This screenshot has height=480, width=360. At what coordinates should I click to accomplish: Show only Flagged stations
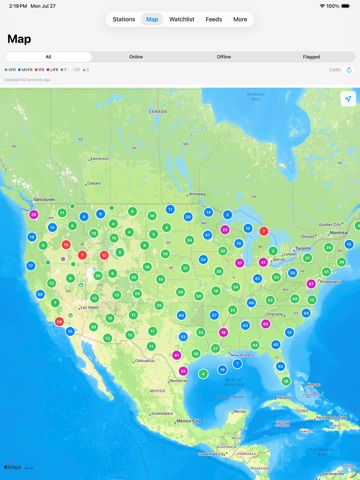(311, 57)
